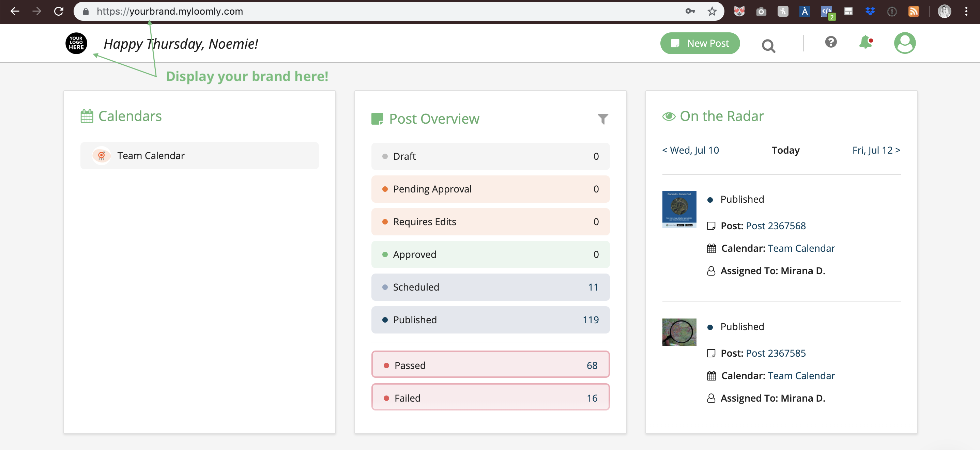Open the account avatar menu
This screenshot has height=450, width=980.
click(x=905, y=43)
